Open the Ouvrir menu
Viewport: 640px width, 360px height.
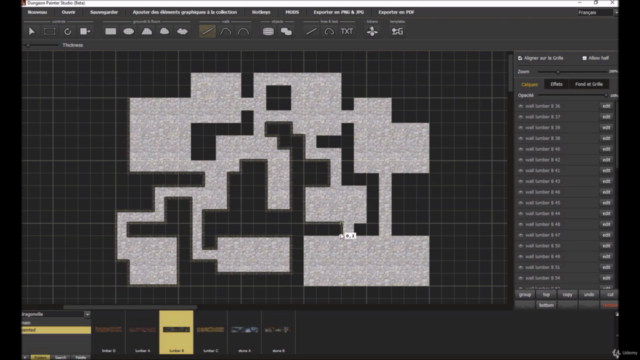(69, 12)
